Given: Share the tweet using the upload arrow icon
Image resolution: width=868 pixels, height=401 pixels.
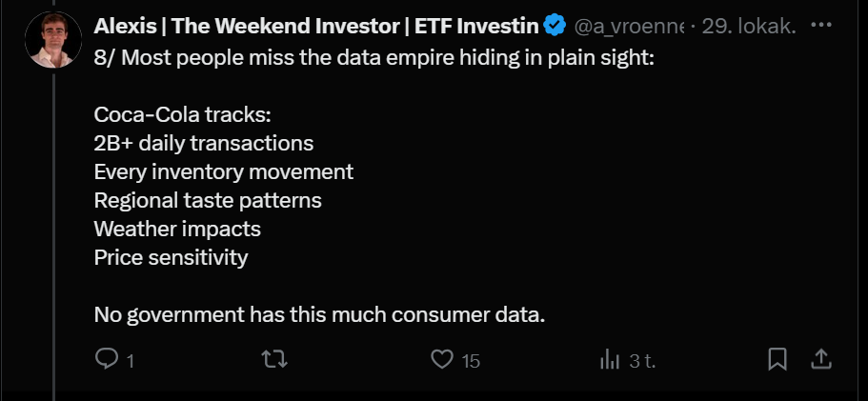Looking at the screenshot, I should (x=821, y=359).
